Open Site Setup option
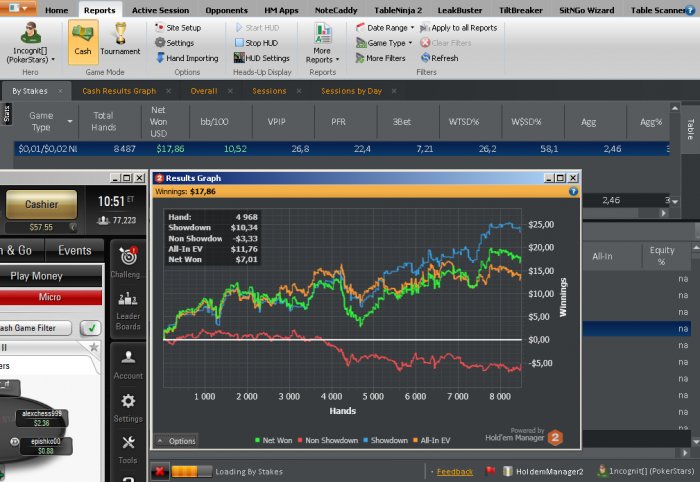The image size is (700, 482). click(x=178, y=28)
